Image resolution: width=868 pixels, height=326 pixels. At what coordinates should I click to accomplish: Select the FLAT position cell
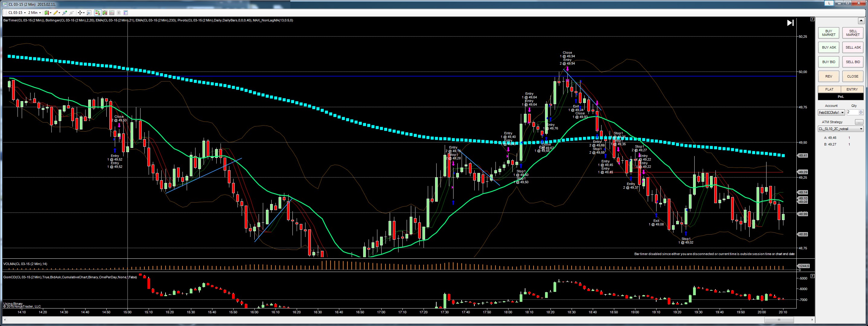coord(829,89)
